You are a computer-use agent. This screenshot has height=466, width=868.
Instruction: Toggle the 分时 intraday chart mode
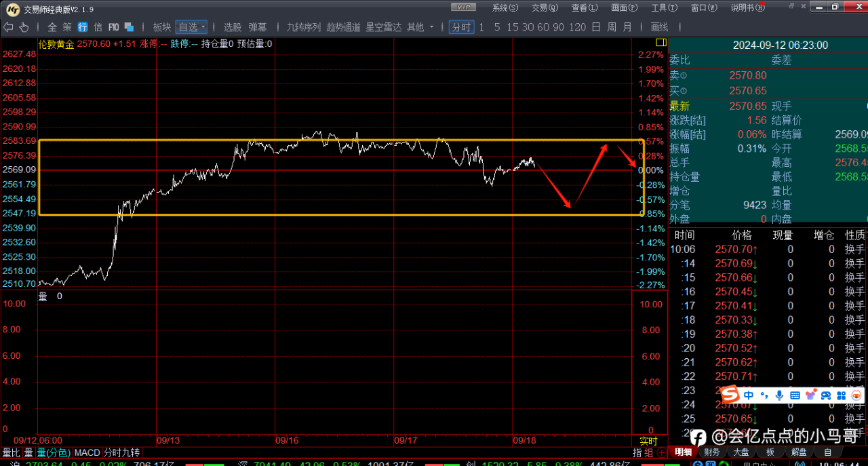[x=461, y=27]
